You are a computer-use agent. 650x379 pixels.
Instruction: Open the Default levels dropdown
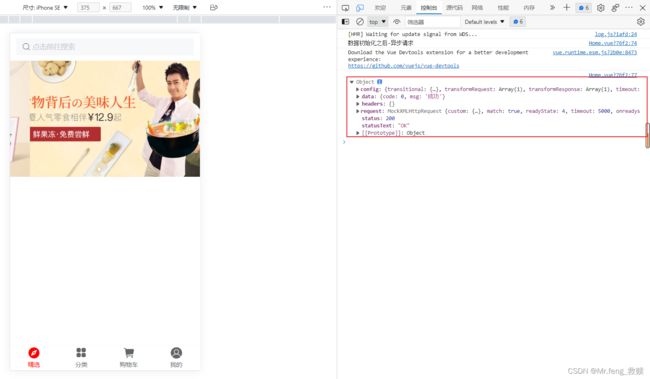(484, 22)
